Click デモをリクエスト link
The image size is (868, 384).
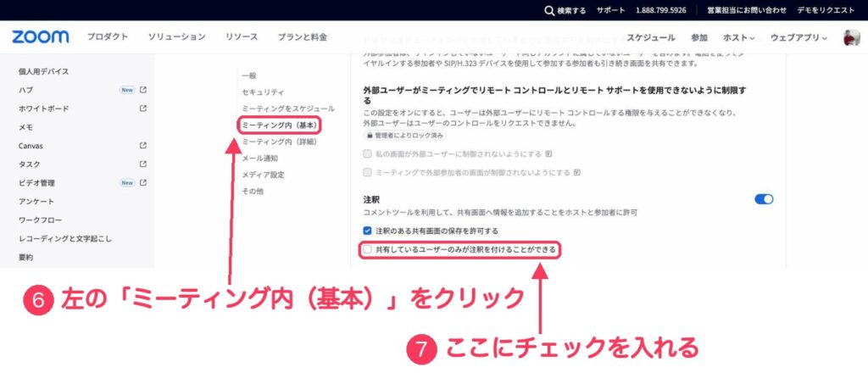pyautogui.click(x=826, y=10)
